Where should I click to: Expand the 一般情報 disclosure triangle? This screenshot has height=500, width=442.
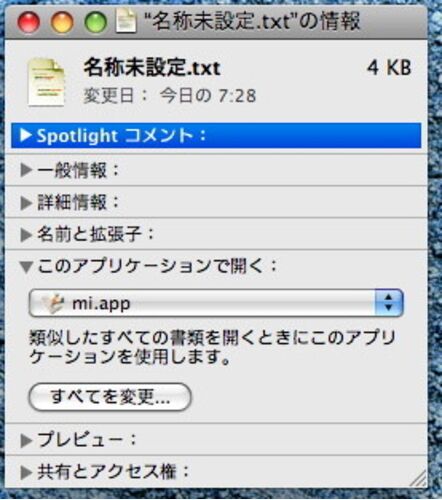[26, 170]
